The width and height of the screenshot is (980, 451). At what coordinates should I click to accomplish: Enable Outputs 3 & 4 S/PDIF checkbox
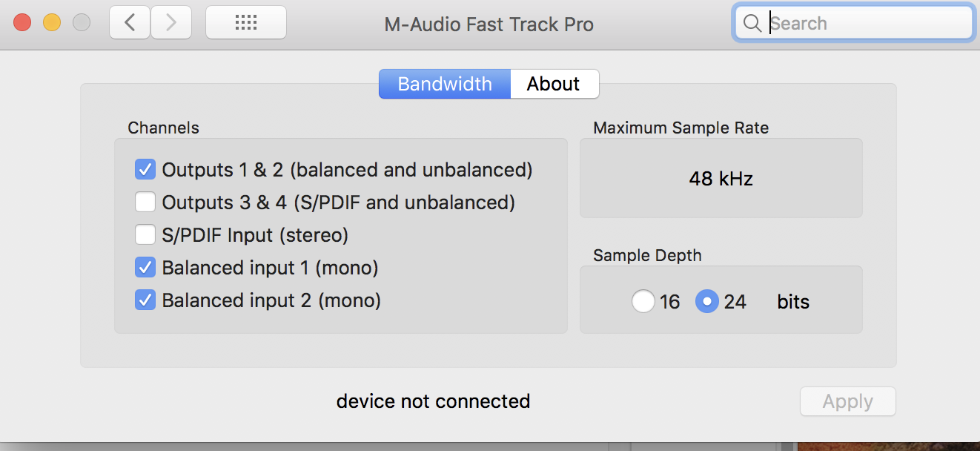[x=145, y=203]
